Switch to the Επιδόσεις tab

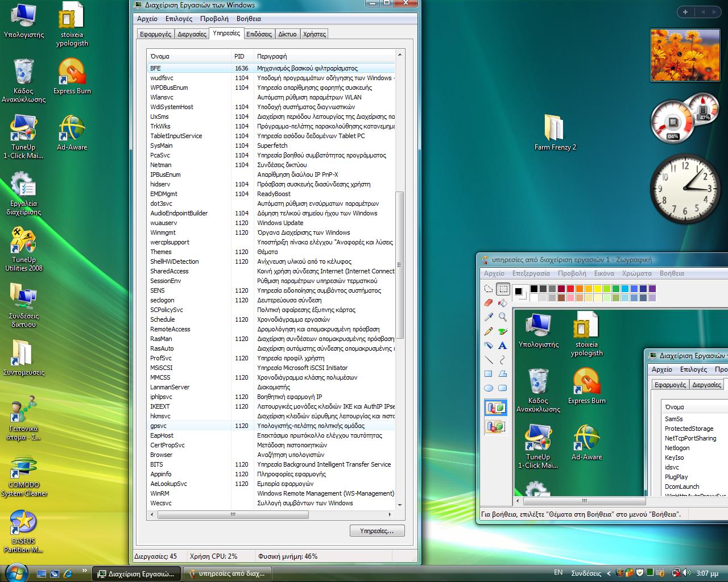pos(259,34)
